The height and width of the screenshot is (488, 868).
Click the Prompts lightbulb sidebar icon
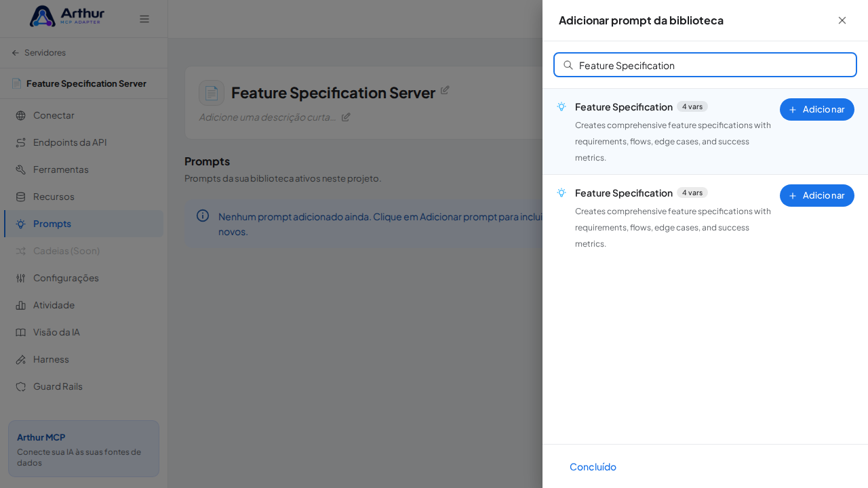tap(20, 224)
